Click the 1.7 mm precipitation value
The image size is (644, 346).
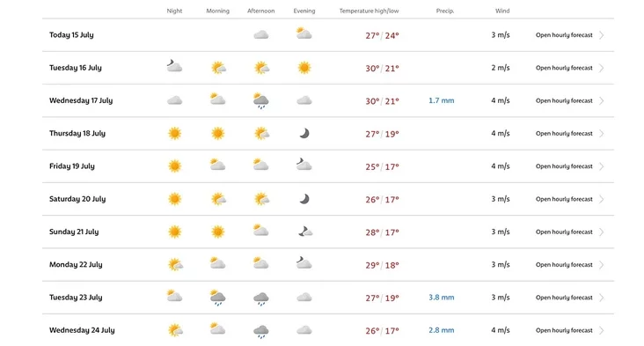(x=441, y=100)
